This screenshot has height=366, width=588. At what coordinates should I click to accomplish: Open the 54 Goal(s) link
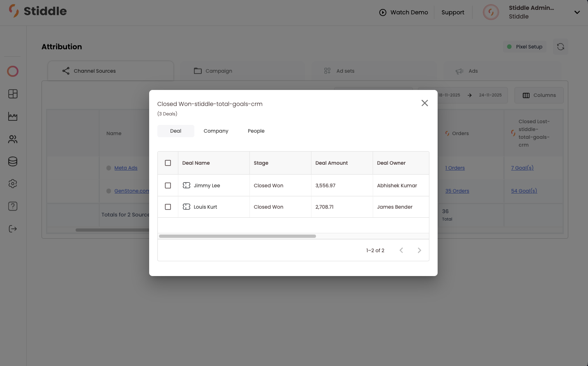tap(524, 191)
